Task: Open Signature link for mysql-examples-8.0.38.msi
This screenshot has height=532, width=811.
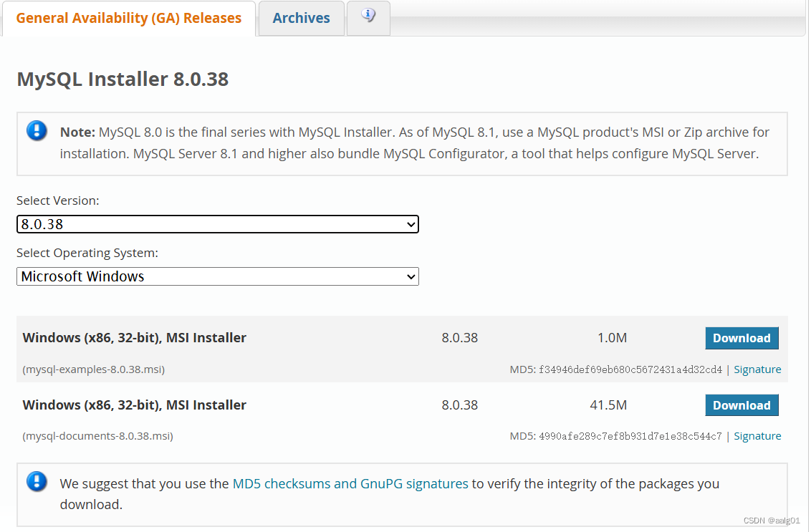Action: (x=757, y=369)
